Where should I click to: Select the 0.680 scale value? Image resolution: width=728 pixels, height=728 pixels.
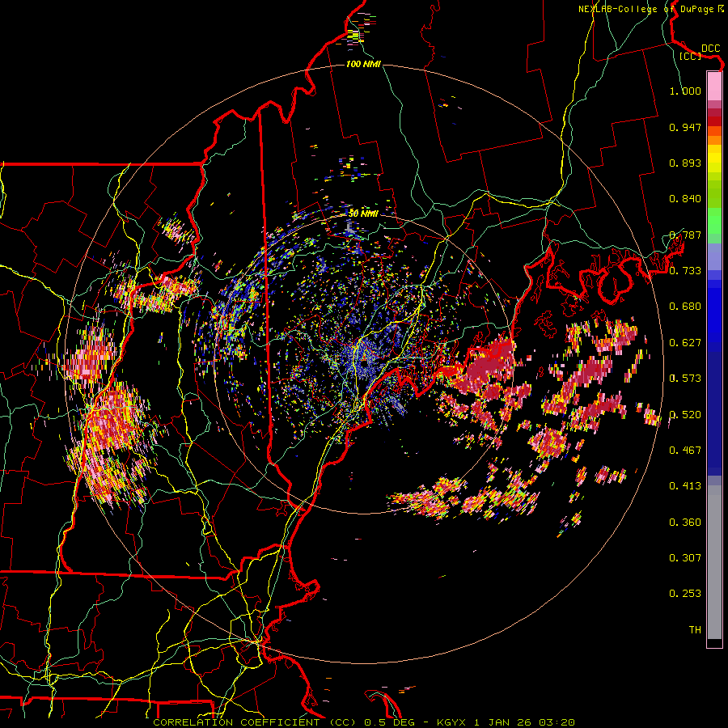point(685,307)
